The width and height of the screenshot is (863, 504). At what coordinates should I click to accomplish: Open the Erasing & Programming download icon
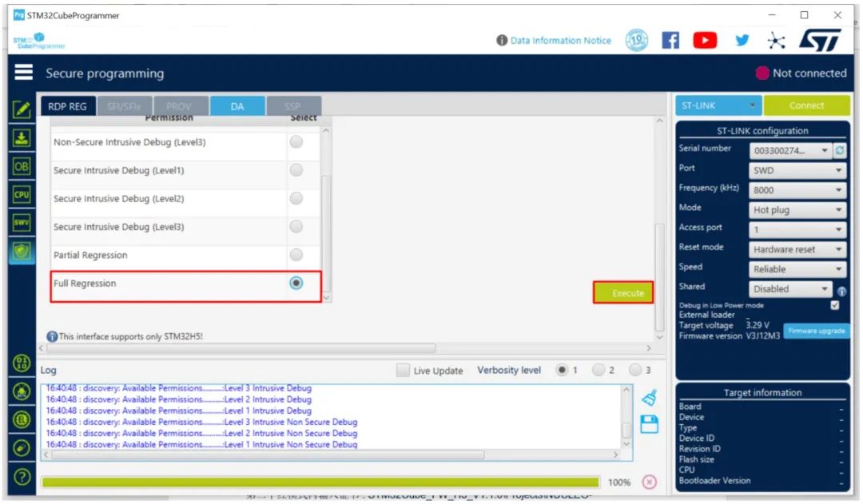(x=22, y=137)
